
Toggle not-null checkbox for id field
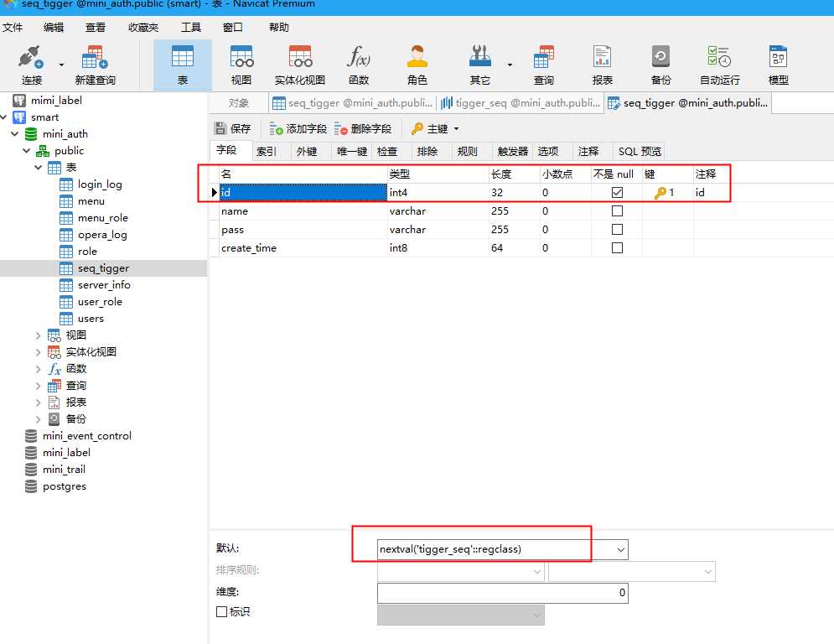[x=617, y=192]
